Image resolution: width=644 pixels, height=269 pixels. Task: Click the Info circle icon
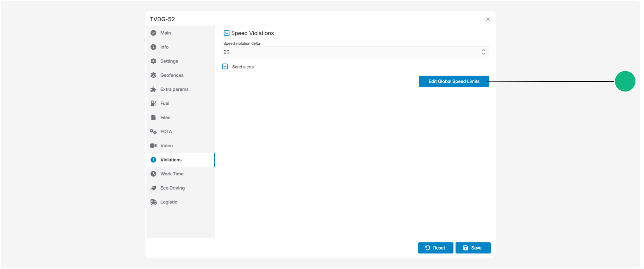coord(153,47)
